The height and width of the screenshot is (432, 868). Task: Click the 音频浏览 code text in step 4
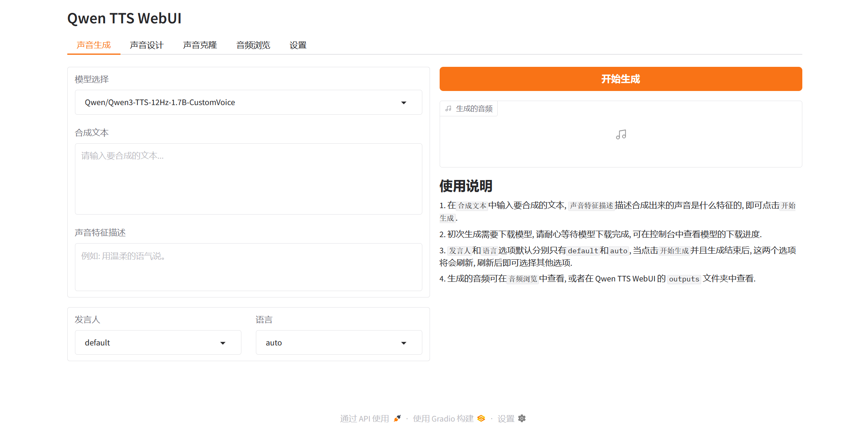click(523, 279)
